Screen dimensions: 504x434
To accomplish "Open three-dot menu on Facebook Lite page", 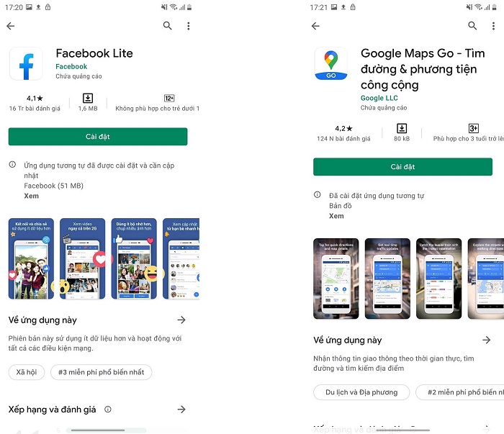I will click(189, 26).
